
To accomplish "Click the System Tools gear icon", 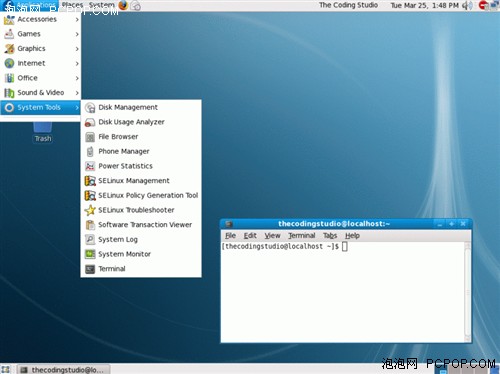I will tap(9, 108).
